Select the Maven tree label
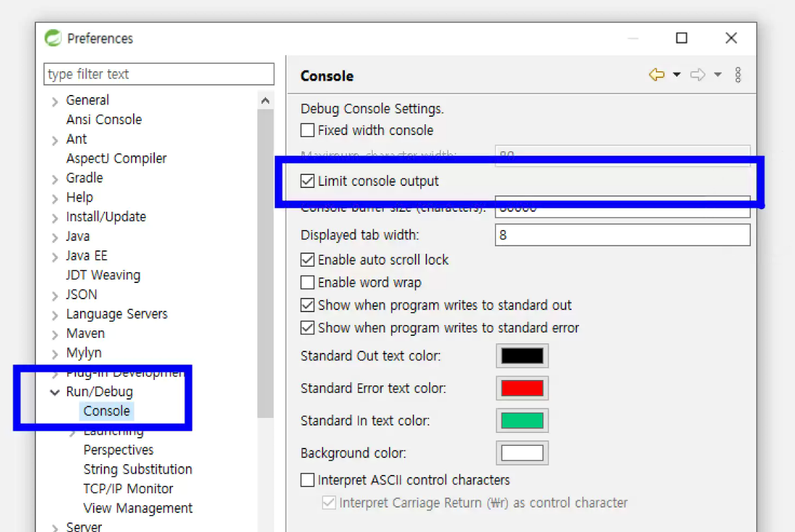Image resolution: width=795 pixels, height=532 pixels. [85, 333]
